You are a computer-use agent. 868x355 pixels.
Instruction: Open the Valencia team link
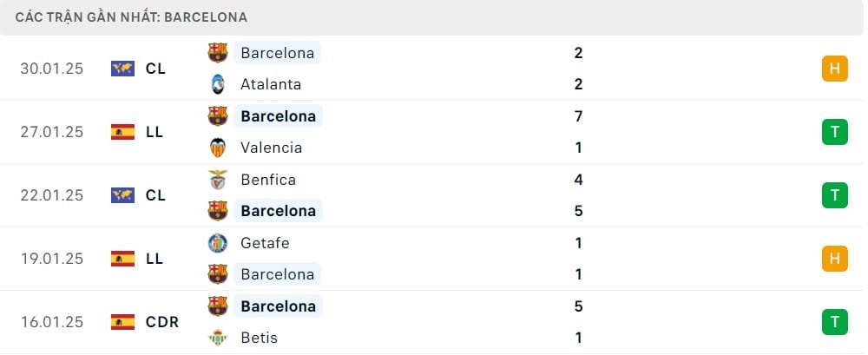click(x=271, y=148)
